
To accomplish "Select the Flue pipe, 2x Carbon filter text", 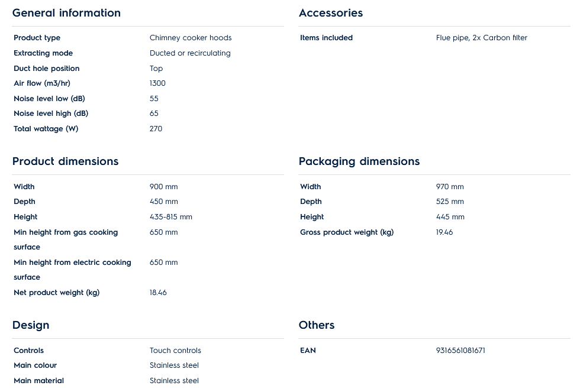I will coord(482,38).
